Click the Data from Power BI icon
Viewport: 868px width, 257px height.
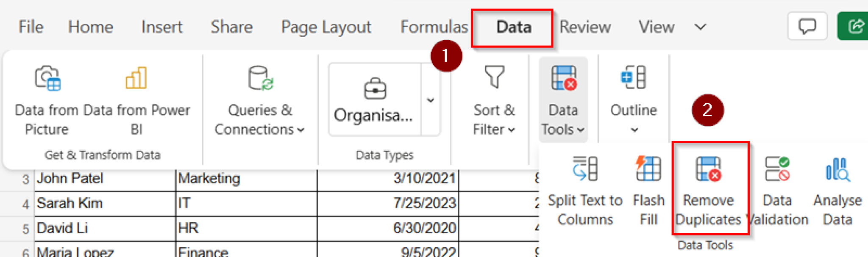point(136,79)
